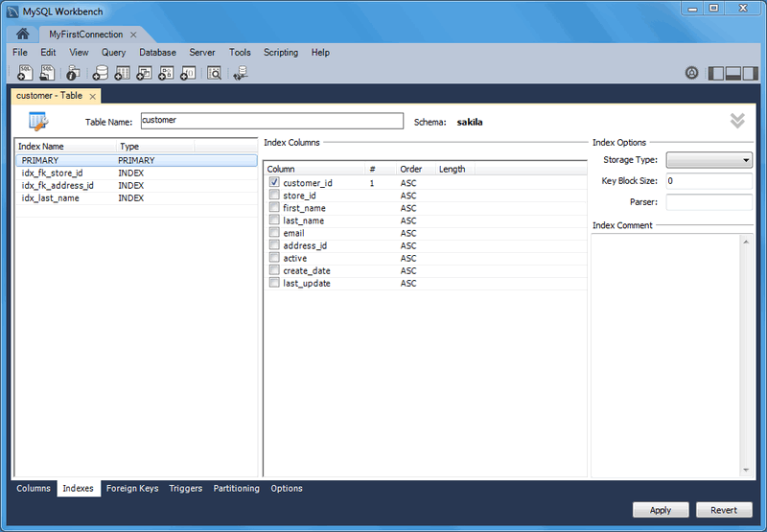
Task: Select the idx_fk_address_id index row
Action: tap(58, 186)
